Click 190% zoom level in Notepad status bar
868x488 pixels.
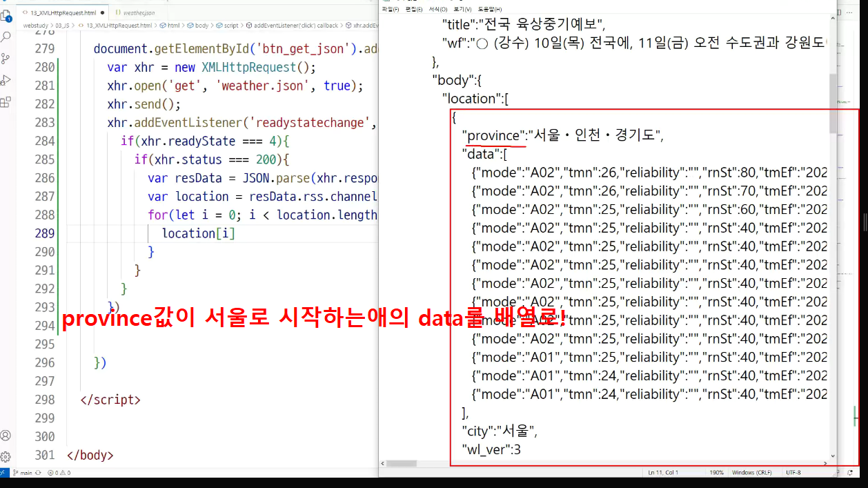(718, 473)
